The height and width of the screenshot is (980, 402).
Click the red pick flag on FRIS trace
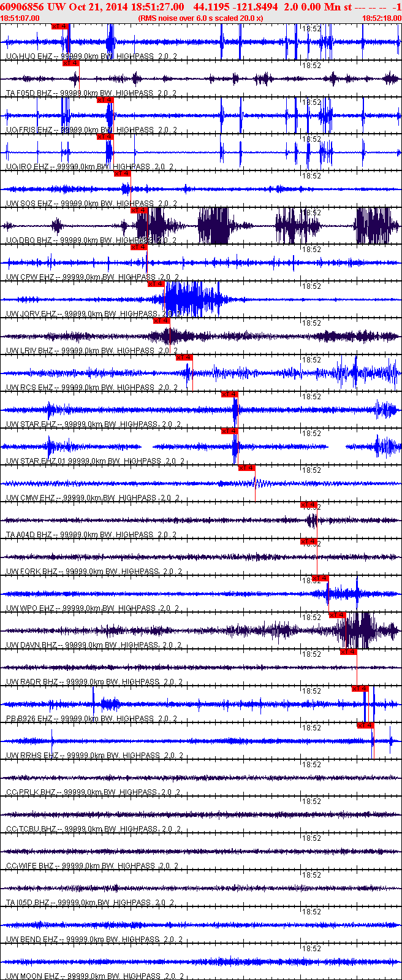[105, 100]
